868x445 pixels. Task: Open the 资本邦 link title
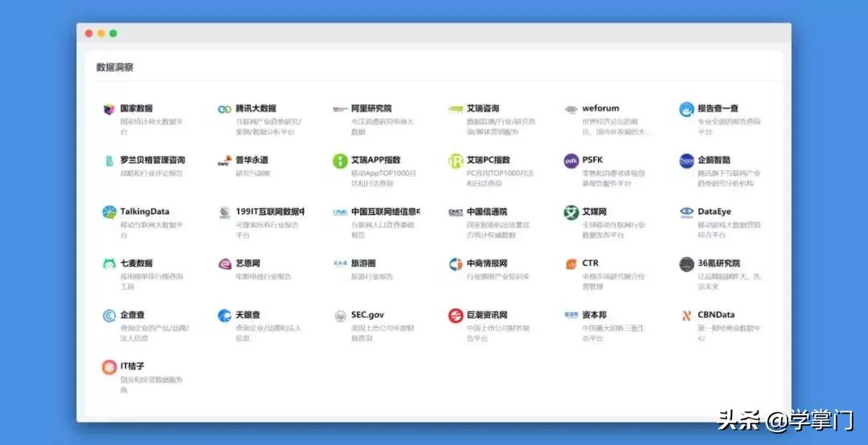594,314
